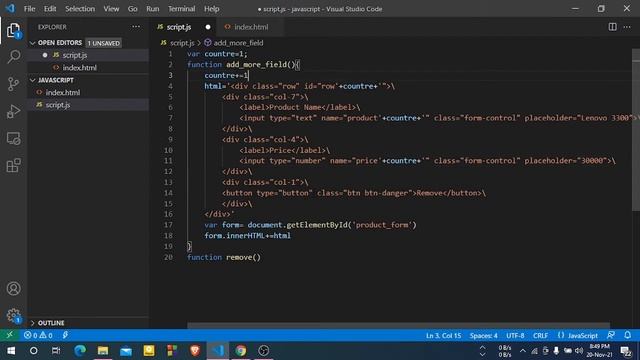Click Ln 3, Col 15 in status bar
Screen dimensions: 640x360
coord(443,336)
